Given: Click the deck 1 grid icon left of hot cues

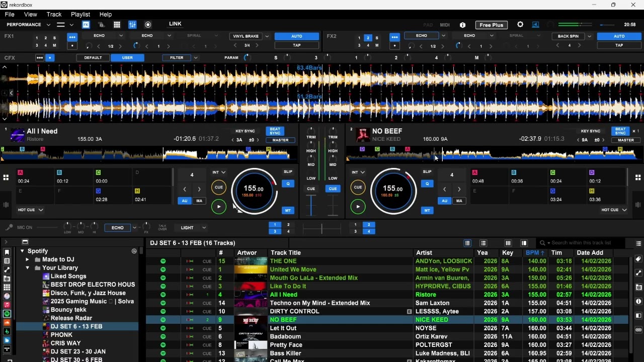Looking at the screenshot, I should [6, 177].
